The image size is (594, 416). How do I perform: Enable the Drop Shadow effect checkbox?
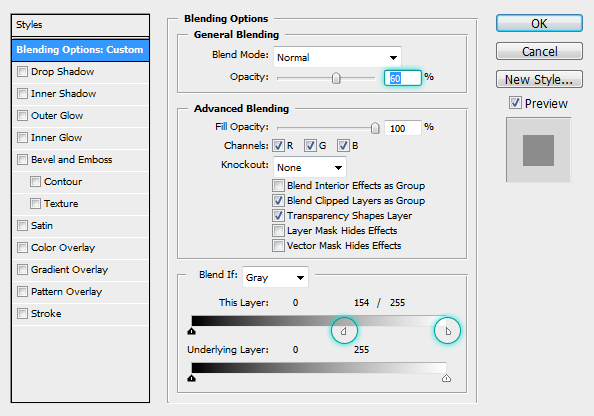pos(23,72)
